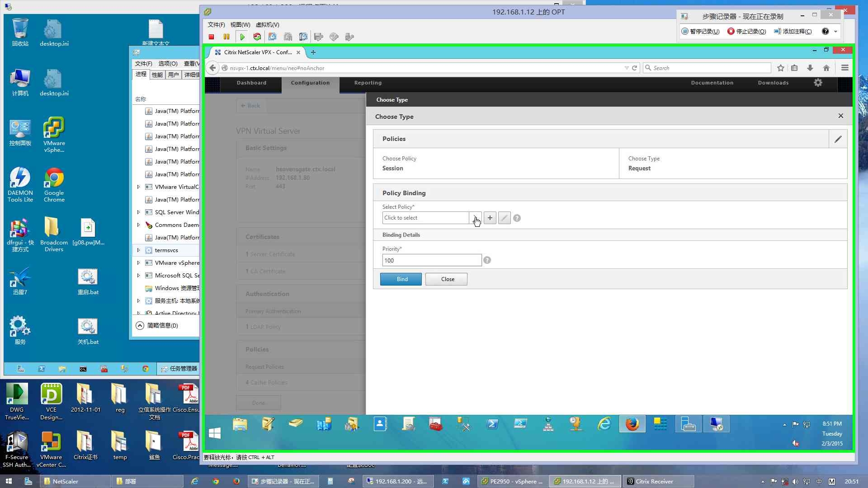The image size is (868, 488).
Task: Open DAEMON Tools Lite desktop icon
Action: point(20,184)
